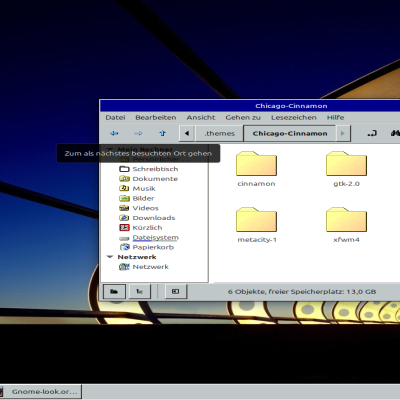Screen dimensions: 400x400
Task: Click the Gnome-look.or... taskbar button
Action: point(41,392)
